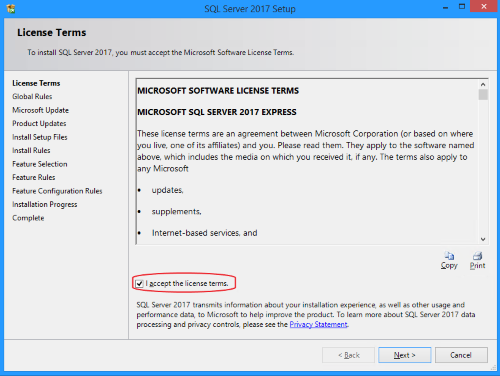Click the 'MICROSOFT SOFTWARE LICENSE TERMS' heading

pos(218,91)
